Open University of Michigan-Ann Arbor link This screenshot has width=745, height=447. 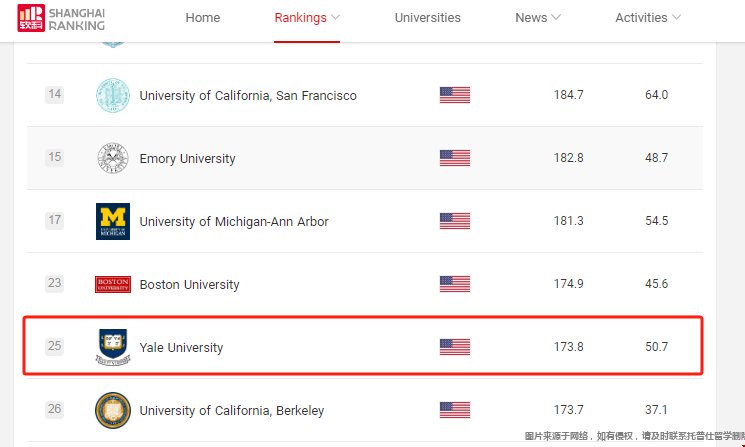234,221
